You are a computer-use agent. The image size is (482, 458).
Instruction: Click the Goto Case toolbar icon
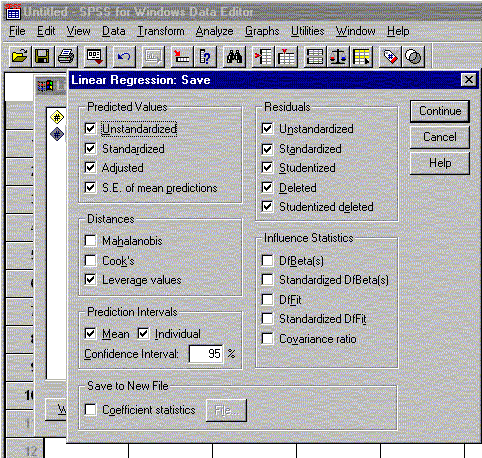182,56
